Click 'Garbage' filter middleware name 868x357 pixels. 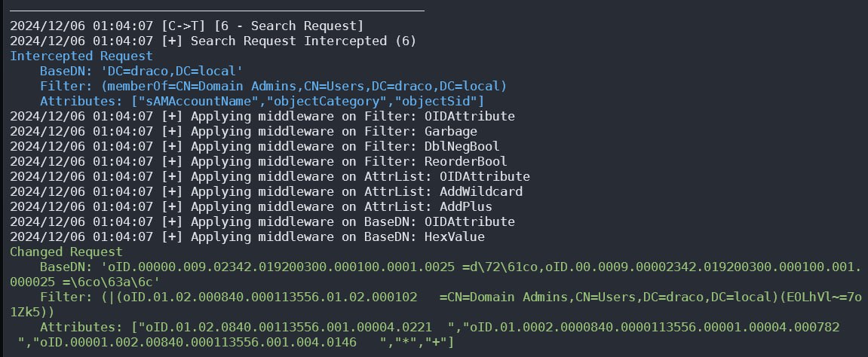pos(451,132)
